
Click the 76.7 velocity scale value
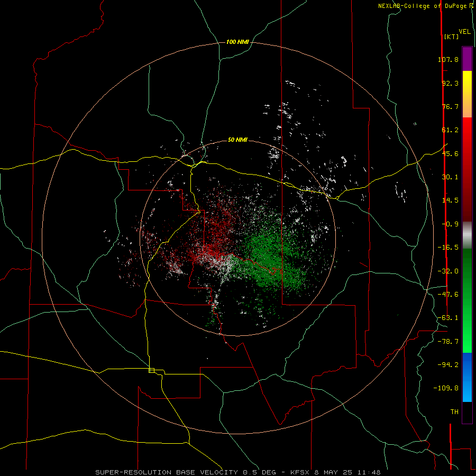450,106
